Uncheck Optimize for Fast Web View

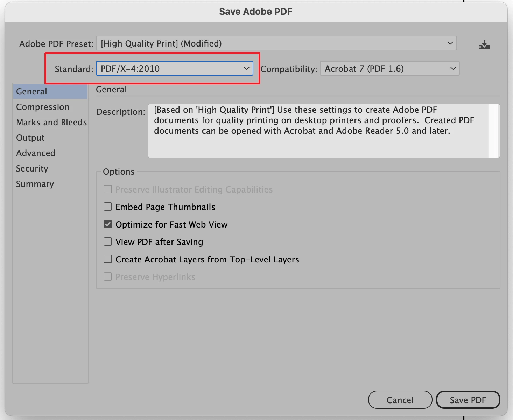click(108, 224)
